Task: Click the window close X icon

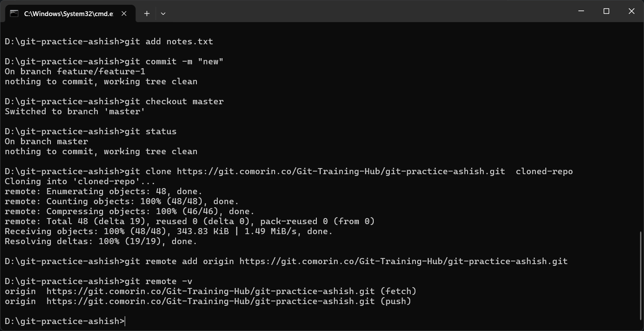Action: pos(631,11)
